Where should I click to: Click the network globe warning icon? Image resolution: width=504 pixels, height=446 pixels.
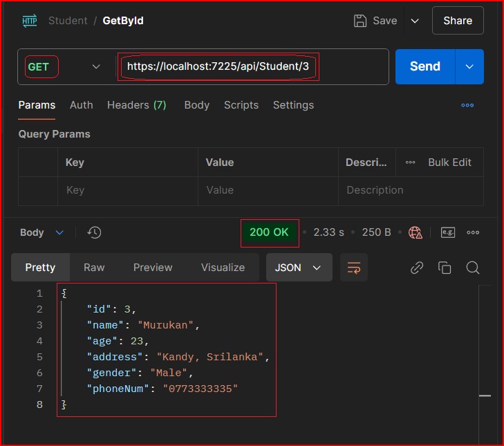click(x=416, y=232)
